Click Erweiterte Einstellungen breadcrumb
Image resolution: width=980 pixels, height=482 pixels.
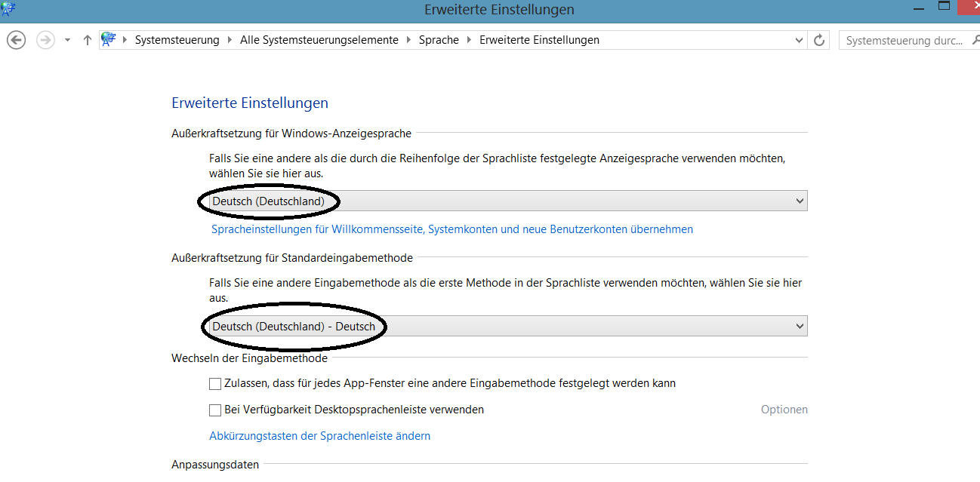pyautogui.click(x=539, y=40)
